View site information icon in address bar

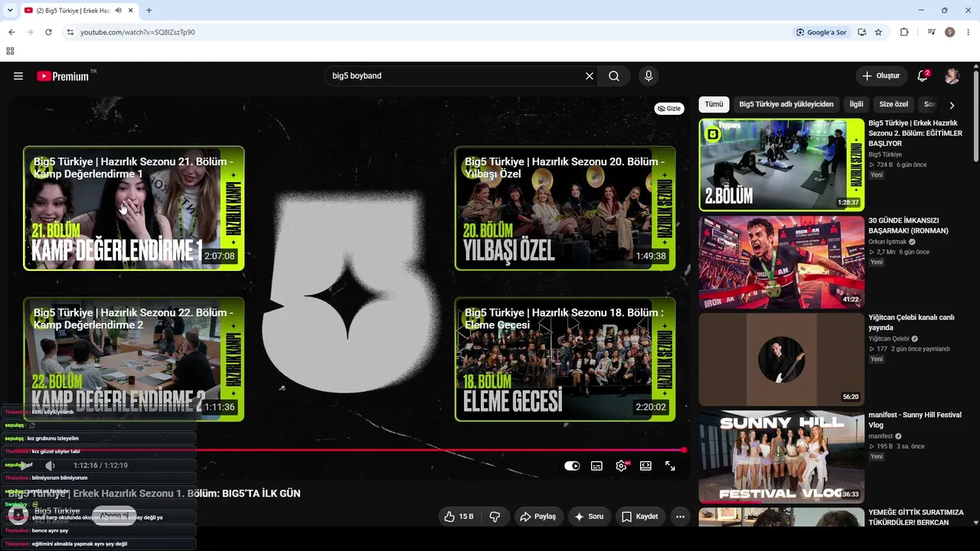[x=70, y=32]
